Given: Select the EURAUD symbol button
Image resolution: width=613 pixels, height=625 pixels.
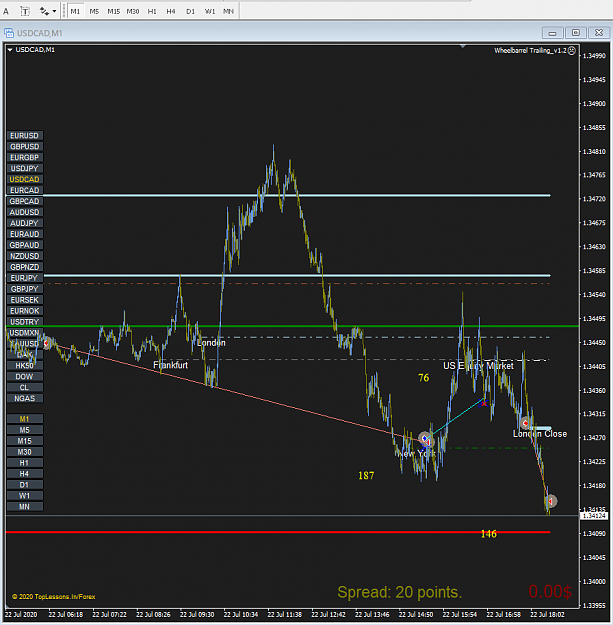Looking at the screenshot, I should [x=25, y=234].
